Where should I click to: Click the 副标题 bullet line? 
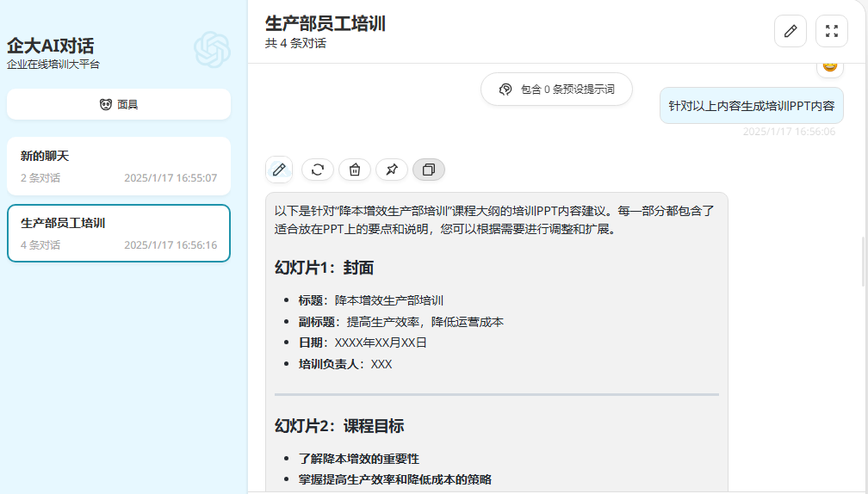pyautogui.click(x=400, y=322)
